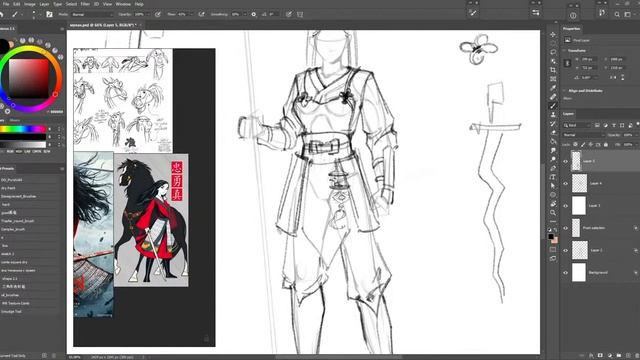This screenshot has height=360, width=640.
Task: Switch color sliders to CMYK mode
Action: tap(36, 151)
